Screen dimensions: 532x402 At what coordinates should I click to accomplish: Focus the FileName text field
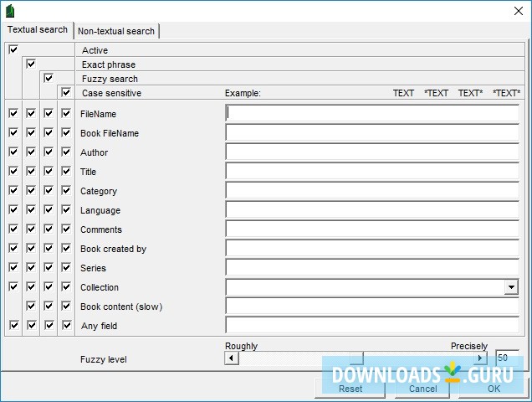point(372,113)
